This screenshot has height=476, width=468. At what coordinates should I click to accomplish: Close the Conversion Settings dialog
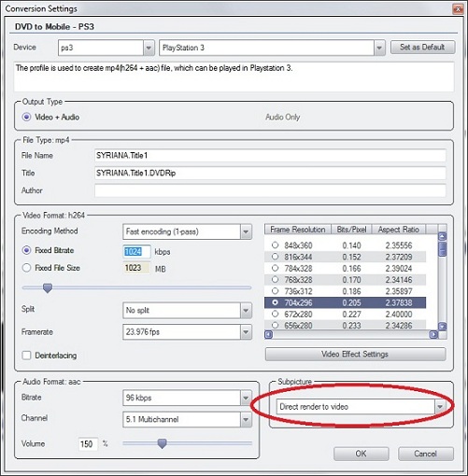point(458,9)
